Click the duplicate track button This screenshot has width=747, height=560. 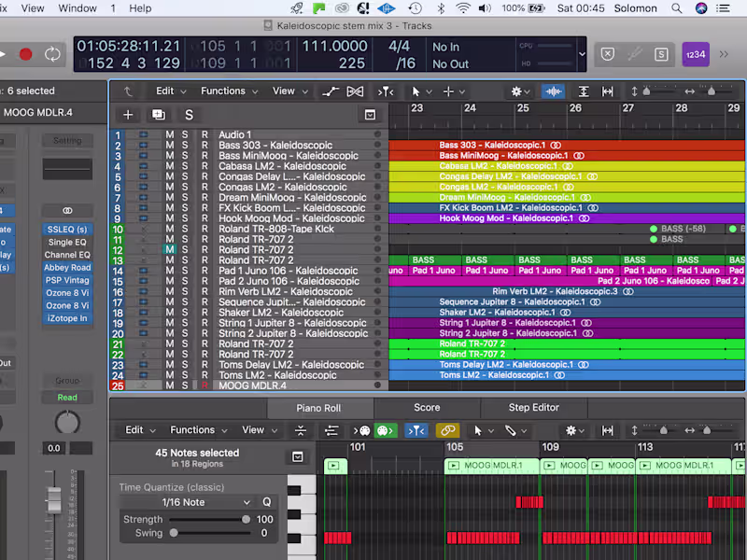(158, 115)
